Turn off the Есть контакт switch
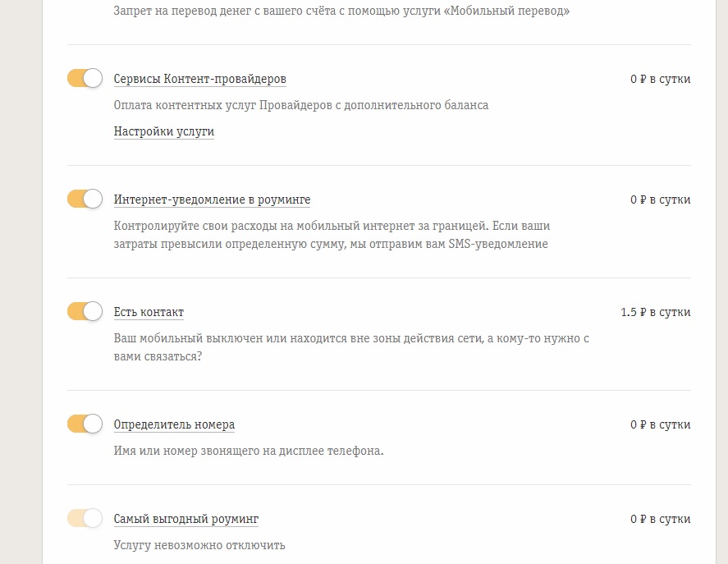This screenshot has width=728, height=564. tap(85, 311)
